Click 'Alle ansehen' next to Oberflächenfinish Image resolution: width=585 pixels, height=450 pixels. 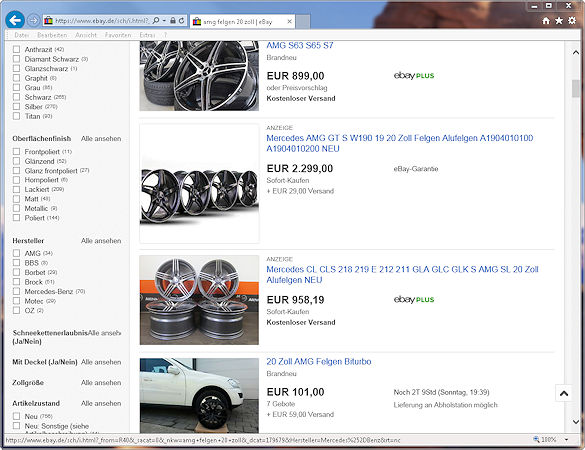click(x=101, y=138)
